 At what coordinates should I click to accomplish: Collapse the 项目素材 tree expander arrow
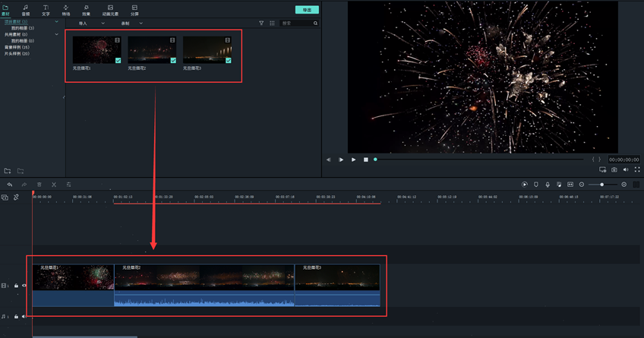[x=56, y=22]
